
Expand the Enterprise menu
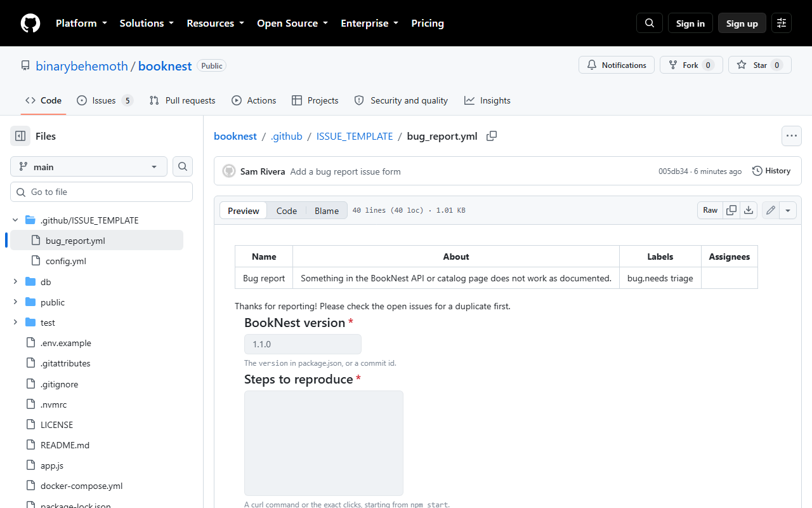369,23
